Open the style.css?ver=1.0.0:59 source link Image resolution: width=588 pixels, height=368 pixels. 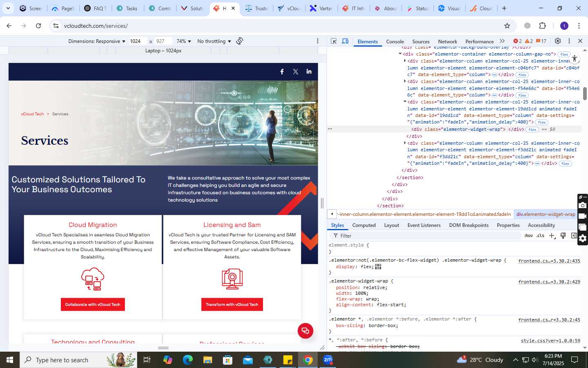(550, 341)
